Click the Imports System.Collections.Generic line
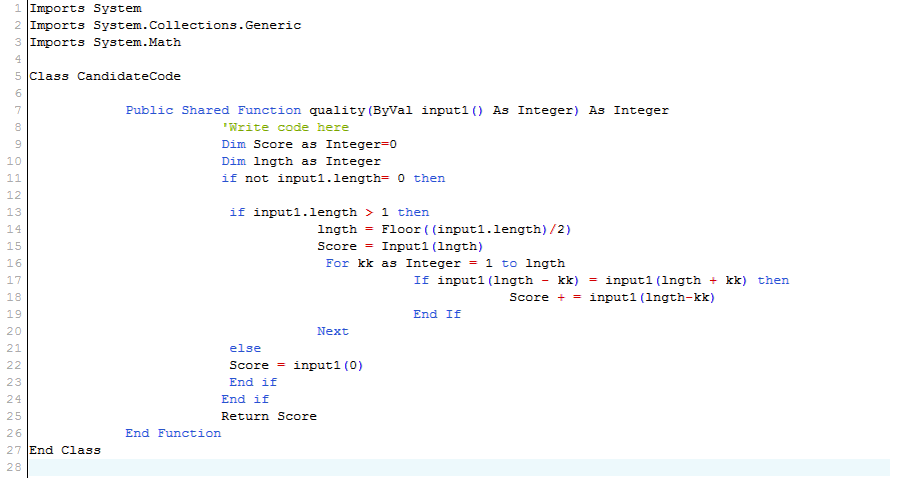 165,25
